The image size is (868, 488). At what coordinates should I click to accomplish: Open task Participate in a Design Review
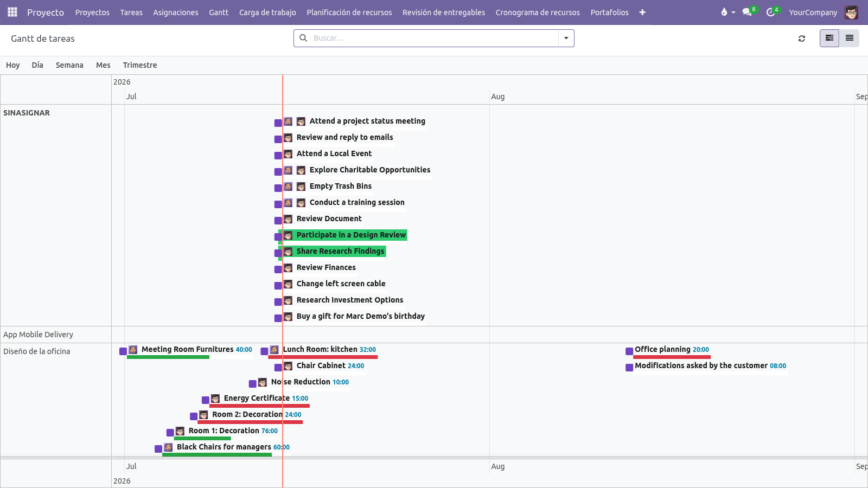[x=351, y=235]
